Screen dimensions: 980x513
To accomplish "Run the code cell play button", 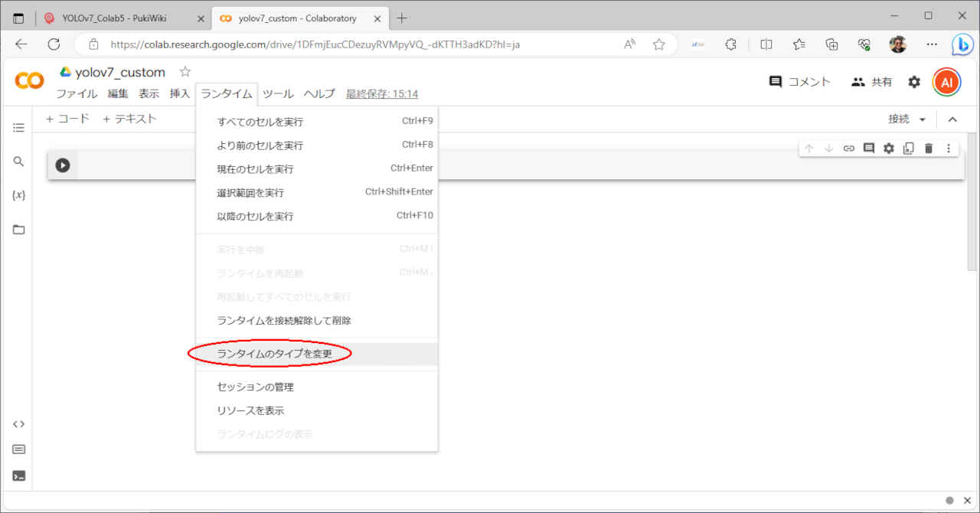I will pyautogui.click(x=63, y=165).
